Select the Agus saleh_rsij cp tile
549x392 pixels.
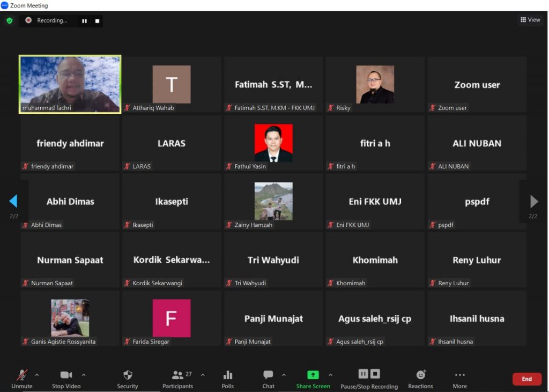[375, 318]
